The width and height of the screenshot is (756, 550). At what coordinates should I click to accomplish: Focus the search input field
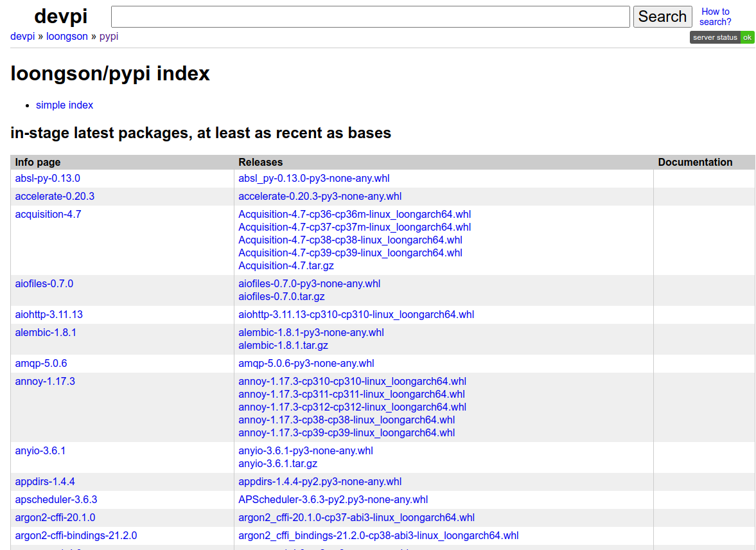370,17
